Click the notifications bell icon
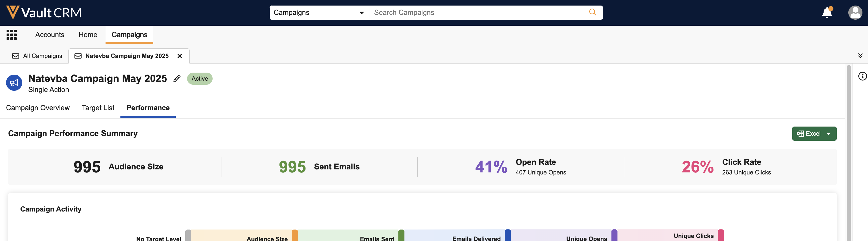 pyautogui.click(x=827, y=13)
